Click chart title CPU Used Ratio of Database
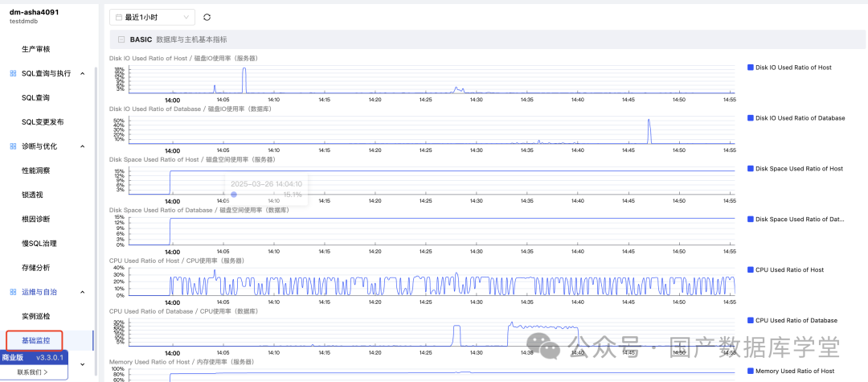The width and height of the screenshot is (868, 382). 184,311
